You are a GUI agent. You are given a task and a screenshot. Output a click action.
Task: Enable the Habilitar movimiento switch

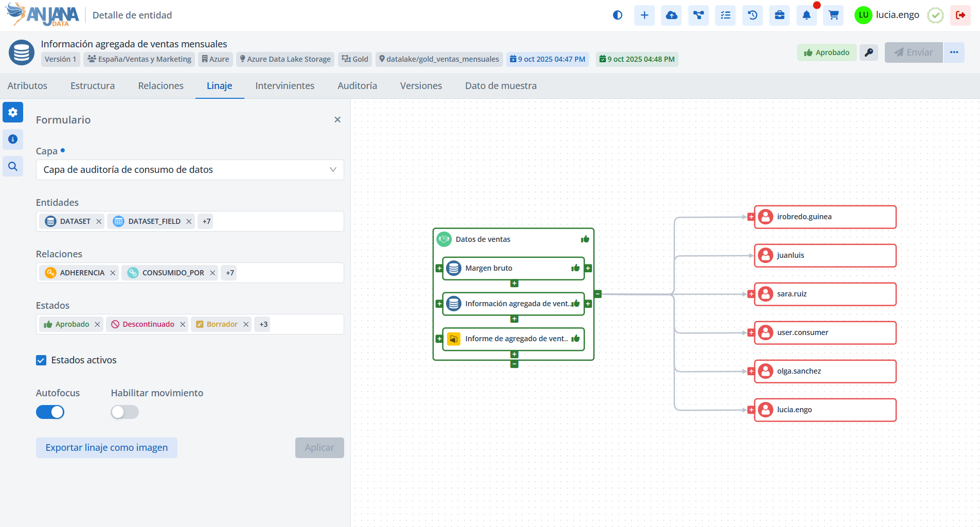(x=124, y=412)
